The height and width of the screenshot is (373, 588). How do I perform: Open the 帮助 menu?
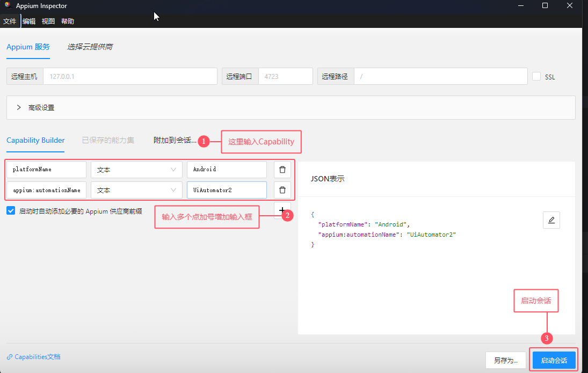[68, 21]
